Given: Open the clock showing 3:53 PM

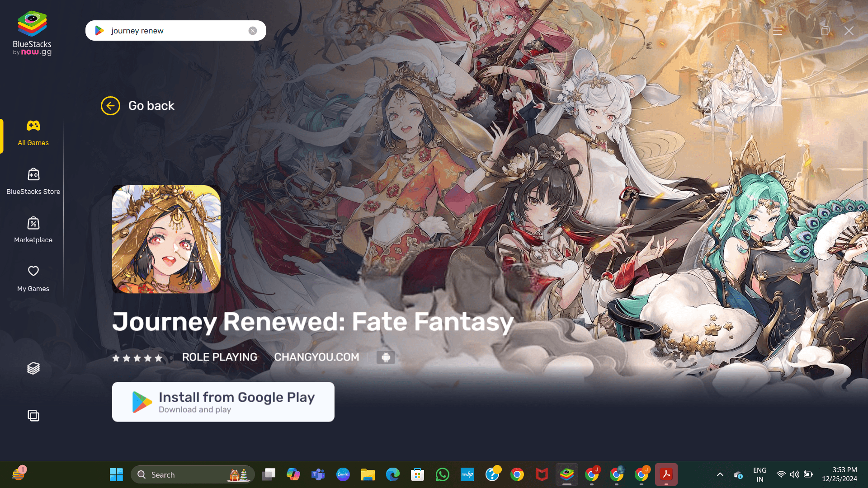Looking at the screenshot, I should coord(840,474).
